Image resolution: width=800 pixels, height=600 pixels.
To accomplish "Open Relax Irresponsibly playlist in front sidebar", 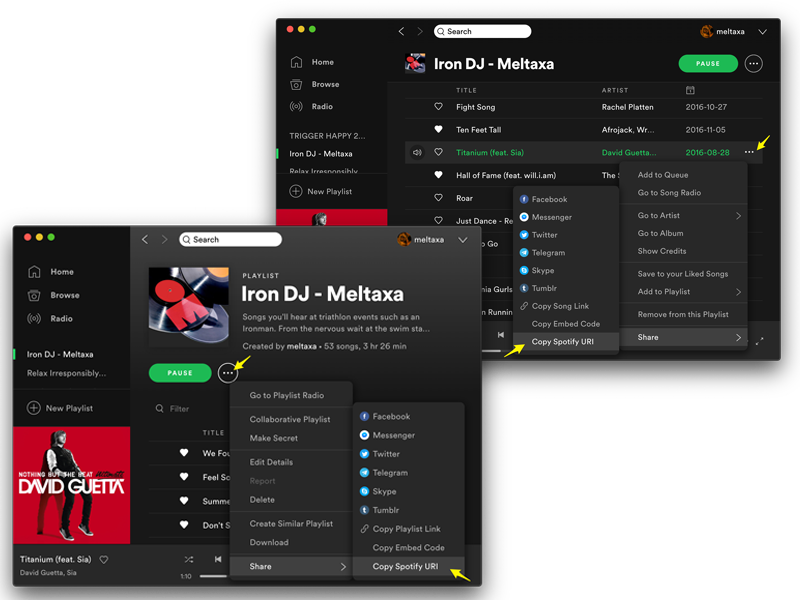I will point(66,373).
